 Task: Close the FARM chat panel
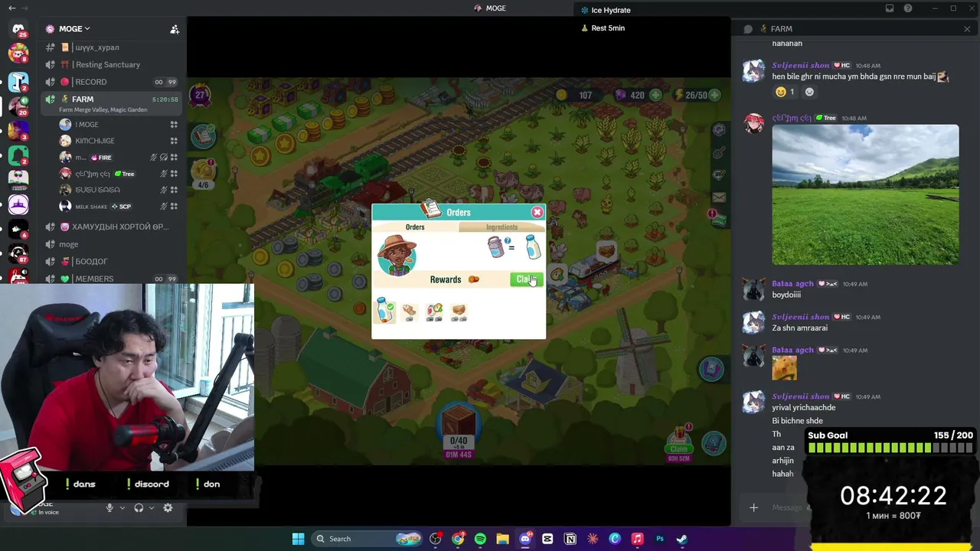(x=967, y=29)
